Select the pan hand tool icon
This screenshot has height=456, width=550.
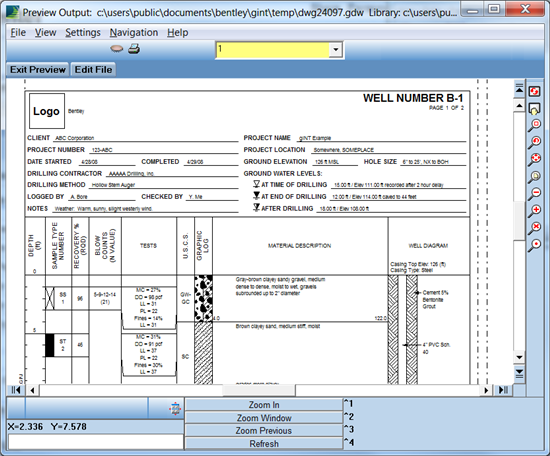point(534,109)
